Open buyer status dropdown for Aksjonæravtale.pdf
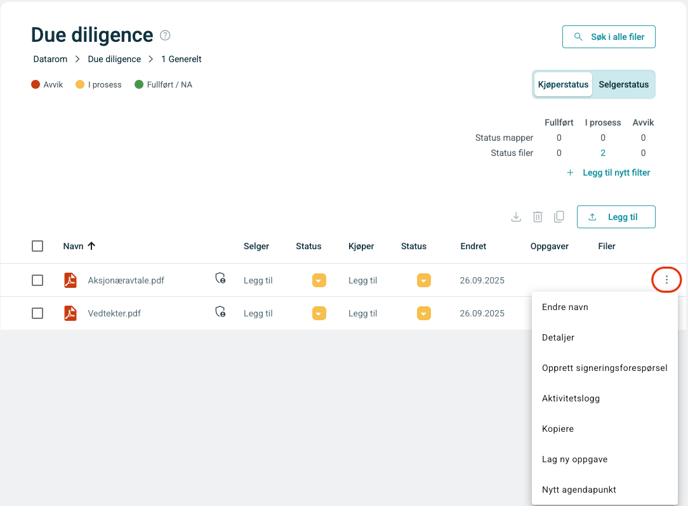Screen dimensions: 688x506 424,281
